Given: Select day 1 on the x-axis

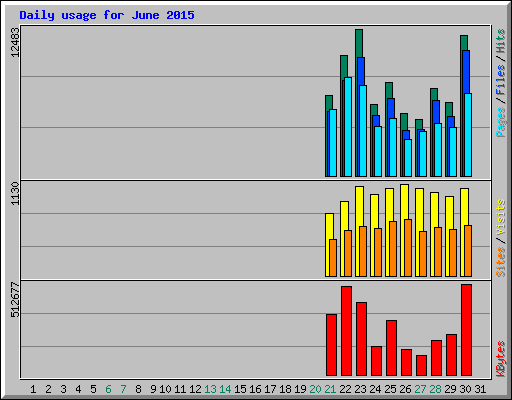Looking at the screenshot, I should click(x=33, y=389).
